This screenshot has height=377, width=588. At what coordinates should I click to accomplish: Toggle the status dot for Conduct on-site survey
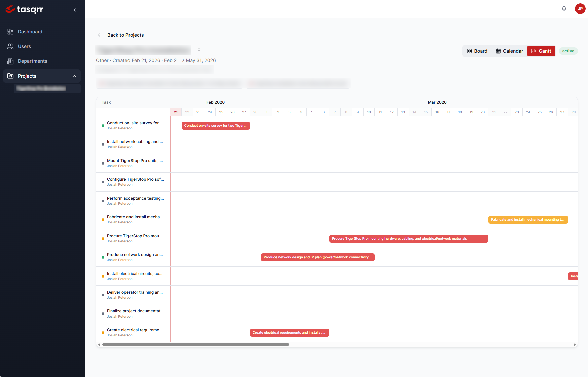coord(103,125)
